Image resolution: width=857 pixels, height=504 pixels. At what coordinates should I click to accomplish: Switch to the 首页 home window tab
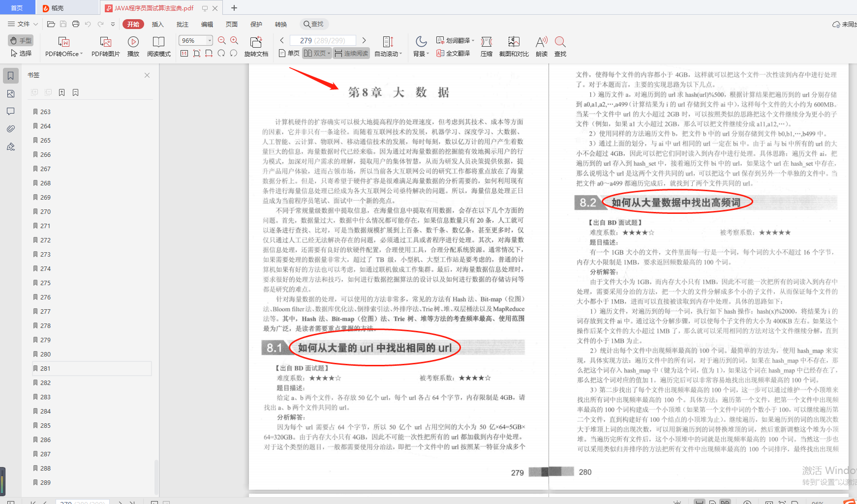(17, 8)
